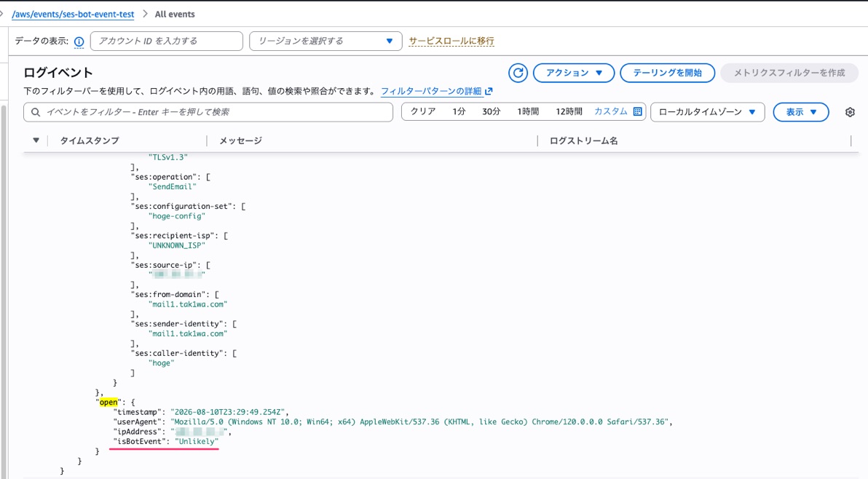Toggle the expand-all triangle in table header
Image resolution: width=868 pixels, height=479 pixels.
click(x=36, y=140)
